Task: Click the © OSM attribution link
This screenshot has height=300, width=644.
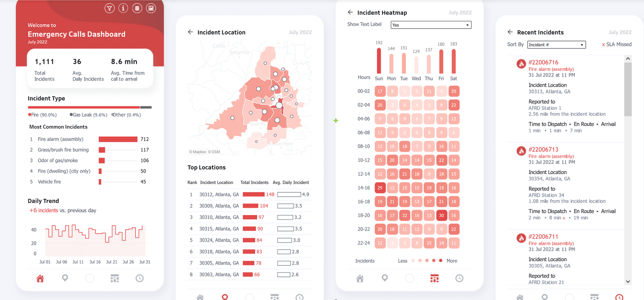Action: click(x=213, y=152)
